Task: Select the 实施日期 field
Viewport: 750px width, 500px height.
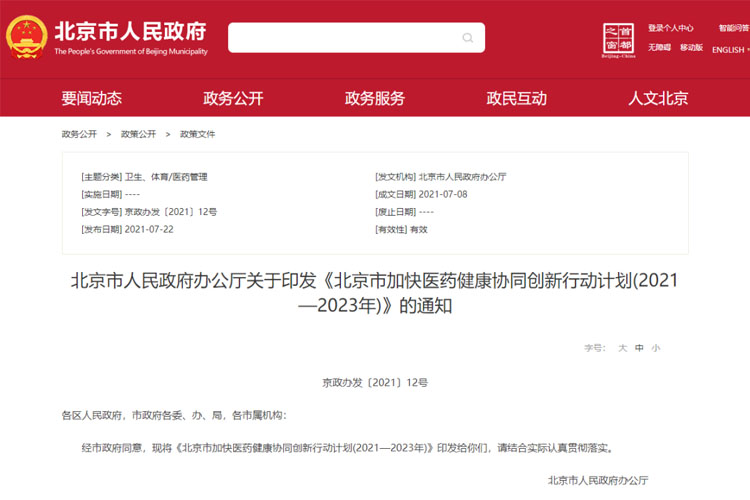Action: coord(110,195)
